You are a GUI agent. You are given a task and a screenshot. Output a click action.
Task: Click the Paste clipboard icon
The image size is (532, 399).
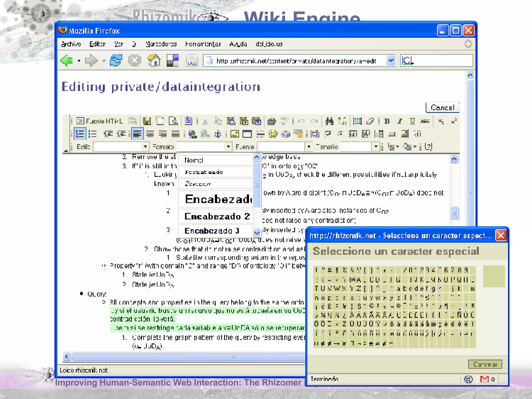tap(231, 121)
